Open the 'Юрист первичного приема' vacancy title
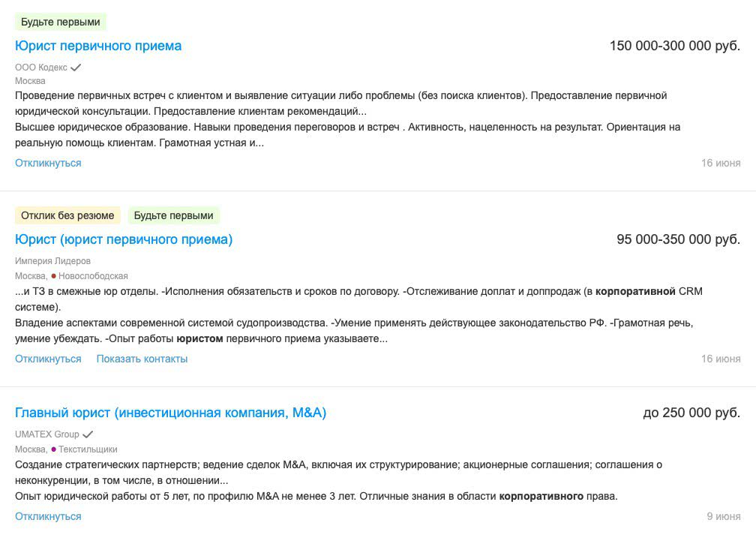 click(x=98, y=46)
